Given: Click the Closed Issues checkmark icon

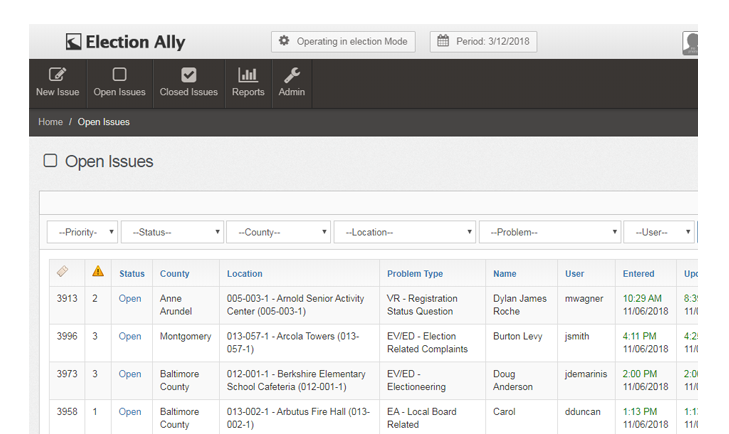Looking at the screenshot, I should coord(189,75).
